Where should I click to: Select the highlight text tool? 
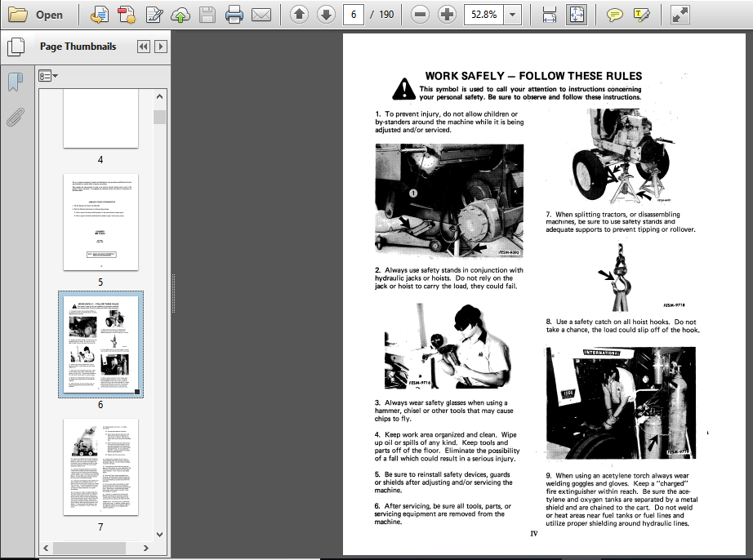(x=642, y=15)
